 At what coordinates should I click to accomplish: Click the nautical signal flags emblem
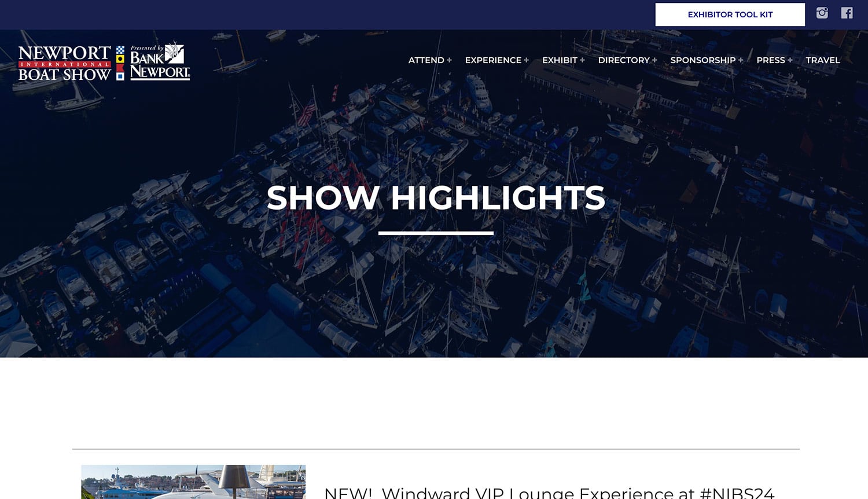pyautogui.click(x=120, y=63)
